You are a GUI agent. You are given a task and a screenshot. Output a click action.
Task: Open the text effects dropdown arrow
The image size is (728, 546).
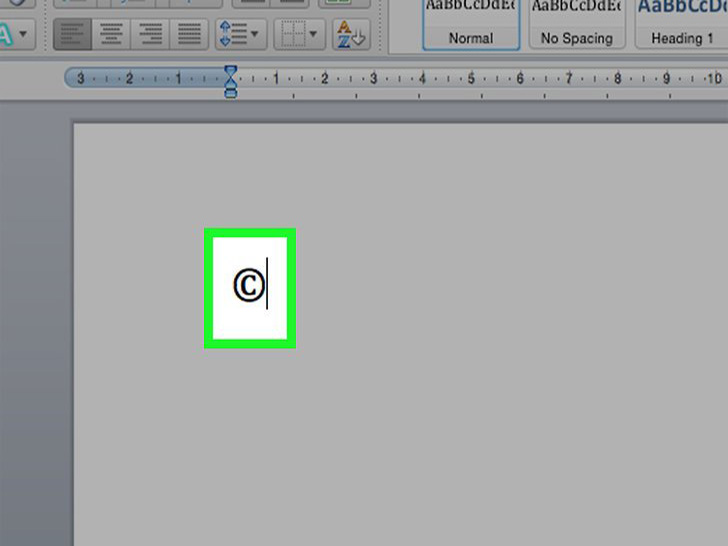pyautogui.click(x=23, y=34)
